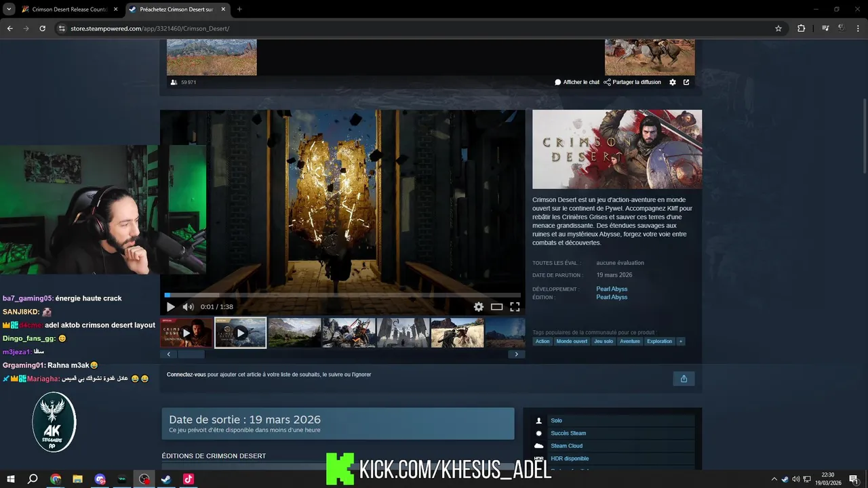Open the green landscape screenshot thumbnail
The width and height of the screenshot is (868, 488).
pos(294,333)
